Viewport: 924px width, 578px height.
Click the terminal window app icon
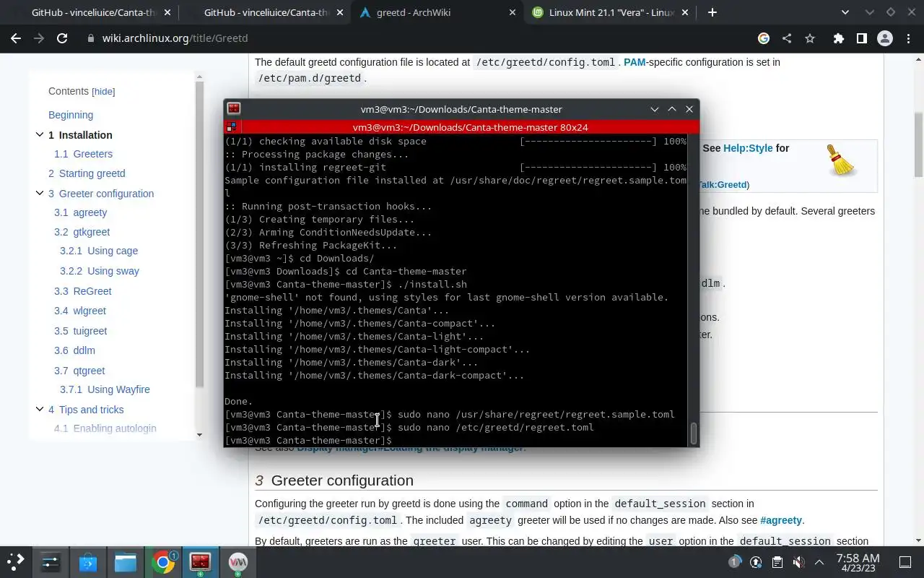(233, 108)
